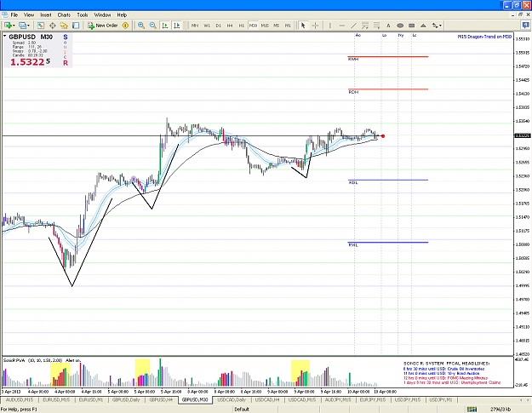Switch to W1 weekly timeframe

pos(207,26)
